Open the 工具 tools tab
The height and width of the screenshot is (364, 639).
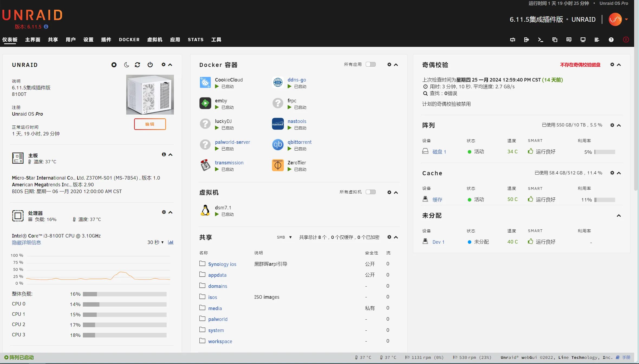coord(216,40)
